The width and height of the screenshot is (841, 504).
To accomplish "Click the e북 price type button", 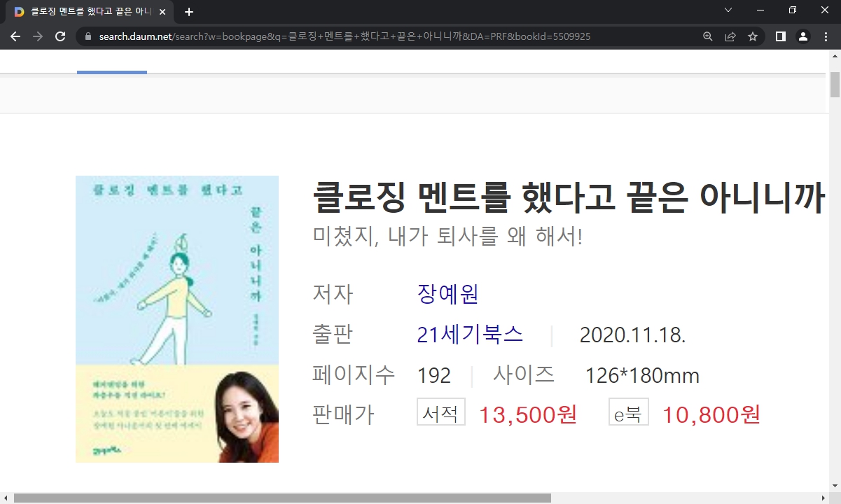I will [629, 412].
